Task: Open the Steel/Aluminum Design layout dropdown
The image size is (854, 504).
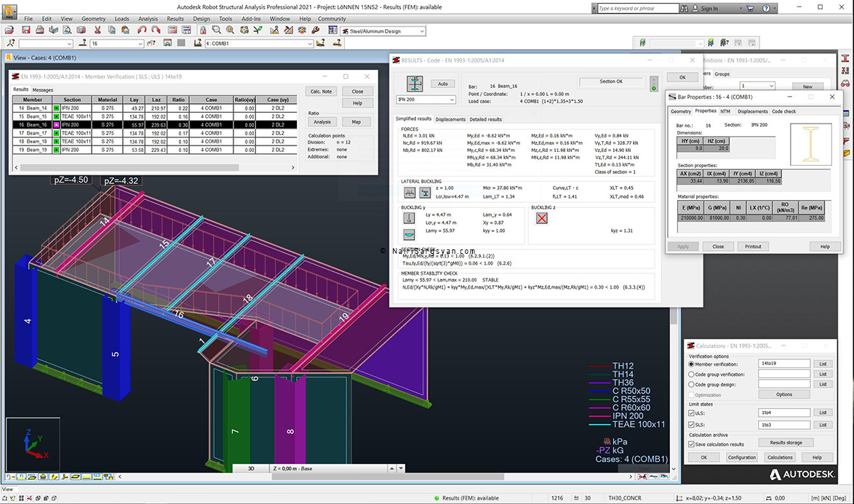Action: (422, 31)
